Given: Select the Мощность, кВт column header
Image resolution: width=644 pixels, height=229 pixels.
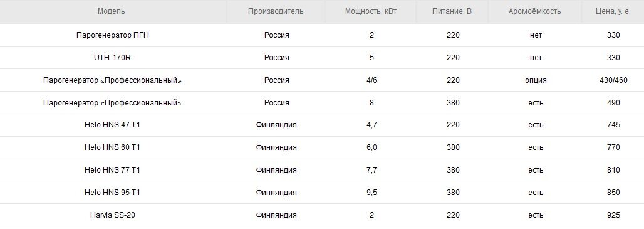Looking at the screenshot, I should click(x=371, y=11).
